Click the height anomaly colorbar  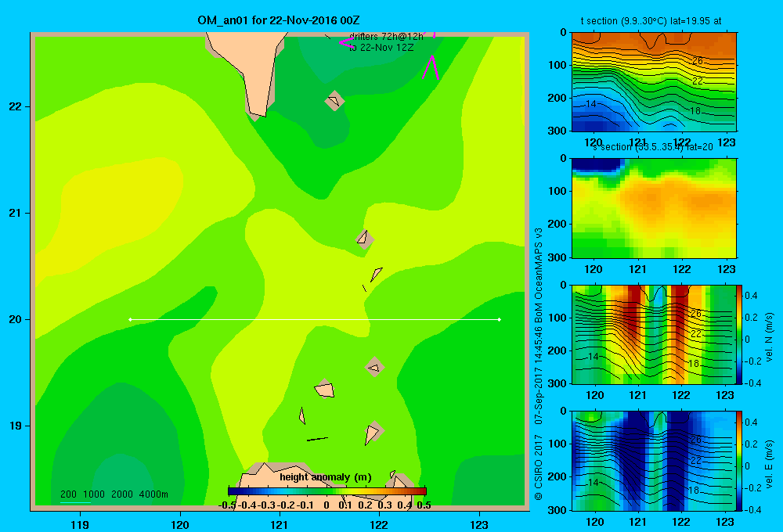327,491
